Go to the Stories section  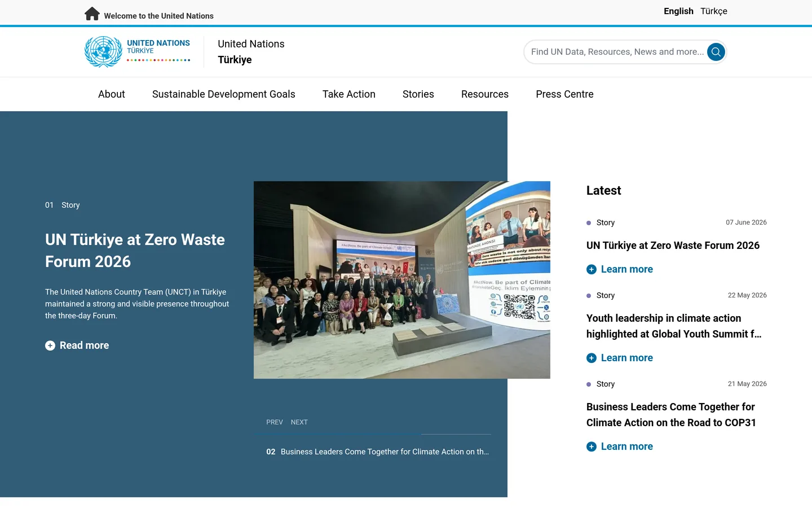[418, 94]
